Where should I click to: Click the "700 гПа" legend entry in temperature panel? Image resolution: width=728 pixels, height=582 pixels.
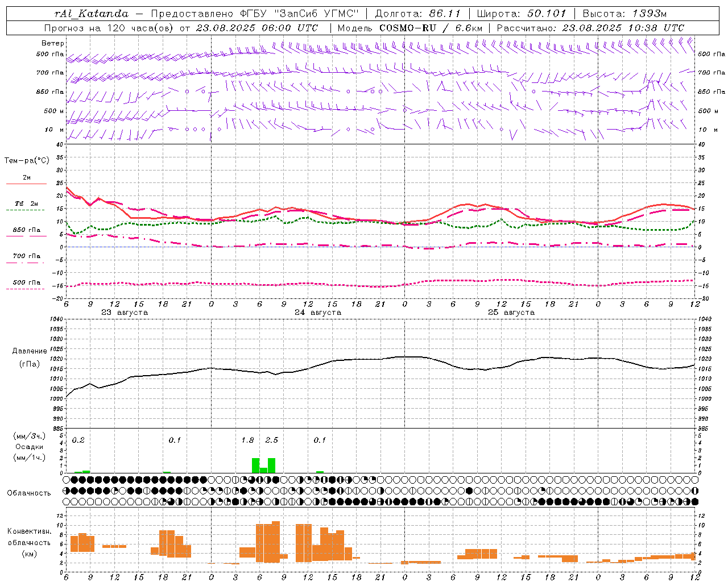[x=27, y=256]
